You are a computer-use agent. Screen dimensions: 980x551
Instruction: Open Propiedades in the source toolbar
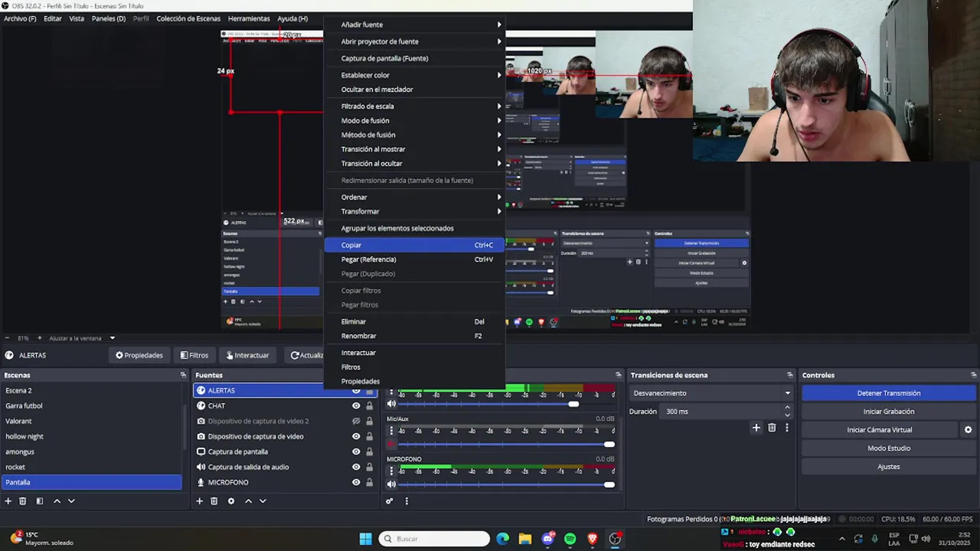[139, 355]
